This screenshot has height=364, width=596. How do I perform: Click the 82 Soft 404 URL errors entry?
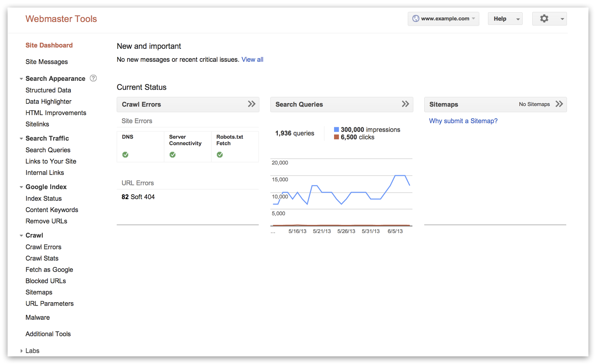[138, 197]
